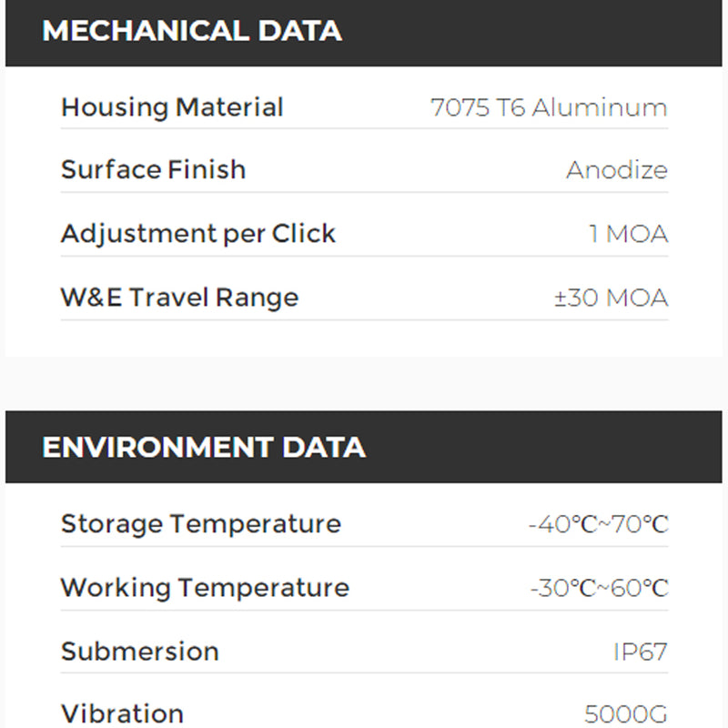
Task: Click the -40℃~70℃ storage value
Action: point(598,525)
